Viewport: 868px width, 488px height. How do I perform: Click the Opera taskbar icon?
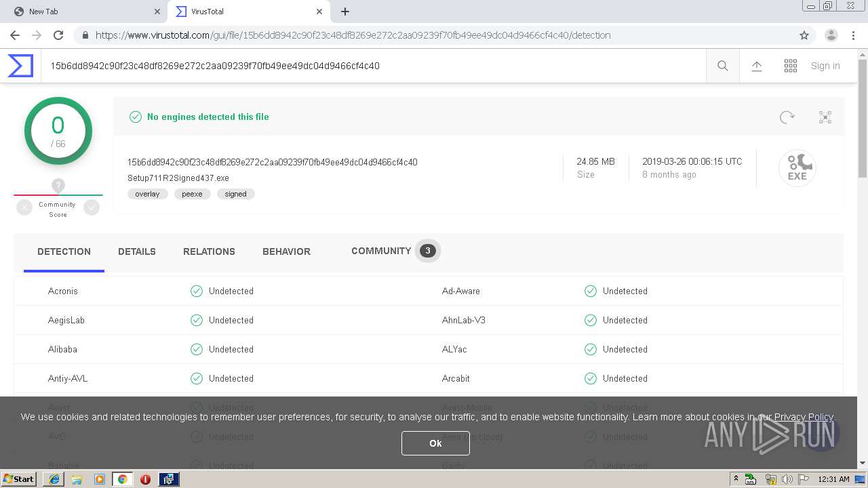(145, 479)
